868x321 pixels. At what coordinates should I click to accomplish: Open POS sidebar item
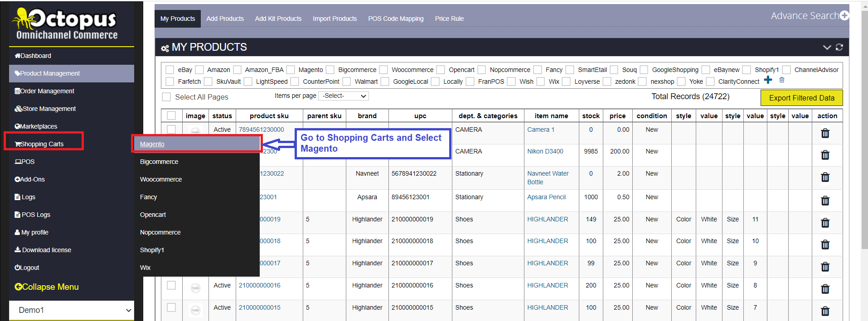(x=72, y=162)
